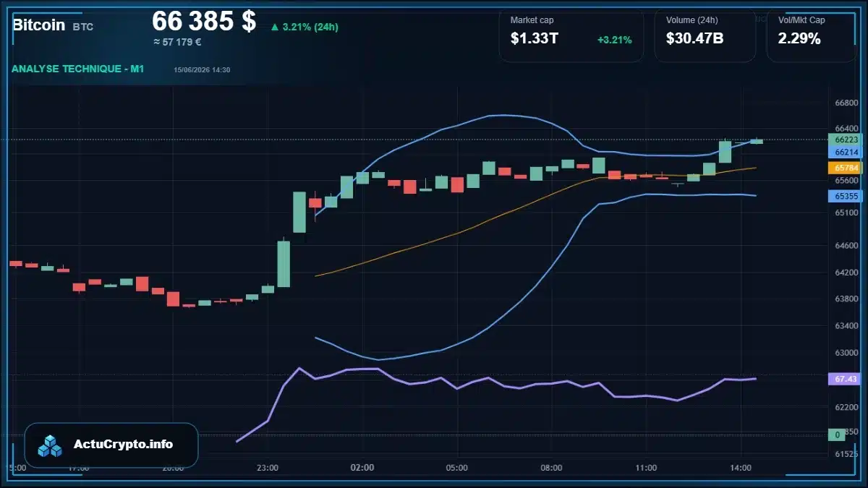Viewport: 868px width, 488px height.
Task: Click +3.21% in the Market cap card
Action: (614, 40)
